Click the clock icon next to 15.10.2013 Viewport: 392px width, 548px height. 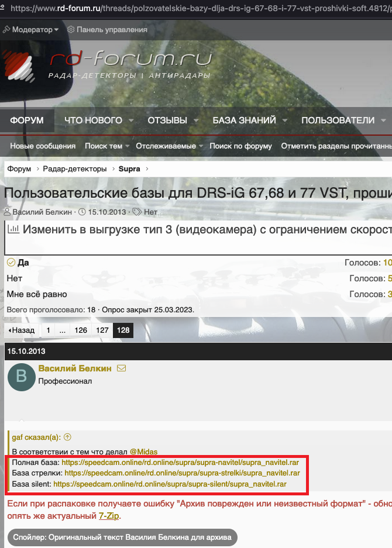tap(82, 212)
